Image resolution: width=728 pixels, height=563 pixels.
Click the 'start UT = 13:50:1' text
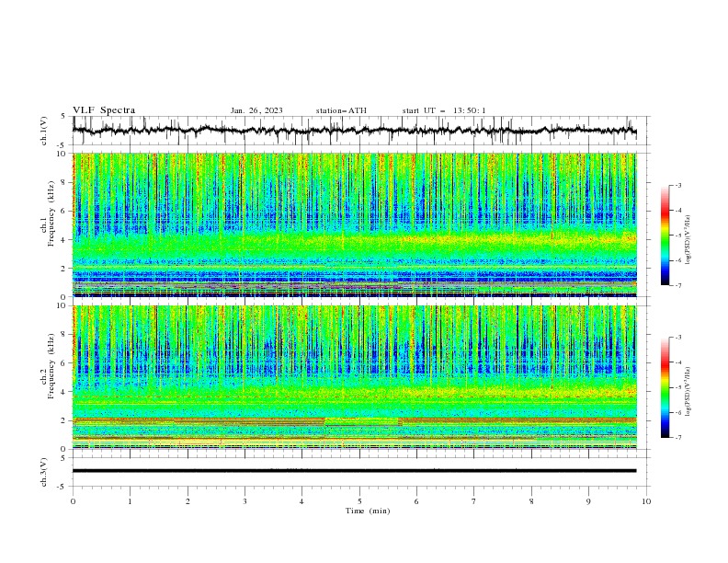click(444, 110)
